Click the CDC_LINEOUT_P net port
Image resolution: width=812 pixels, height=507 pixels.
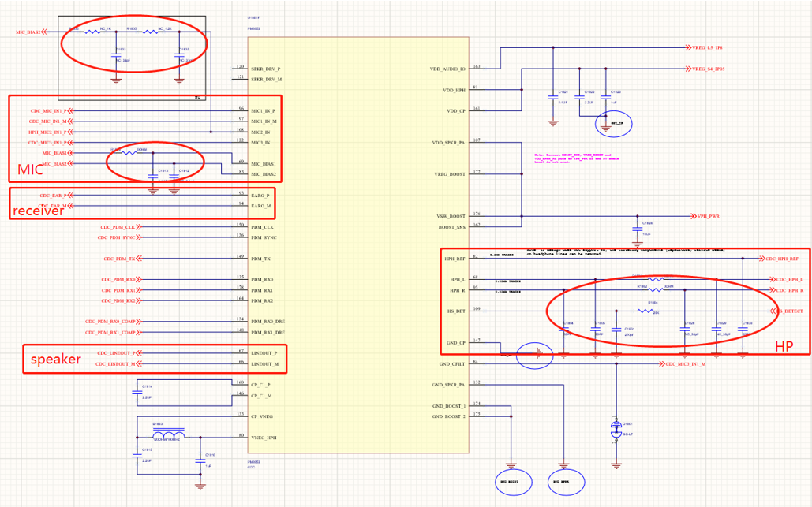click(119, 353)
